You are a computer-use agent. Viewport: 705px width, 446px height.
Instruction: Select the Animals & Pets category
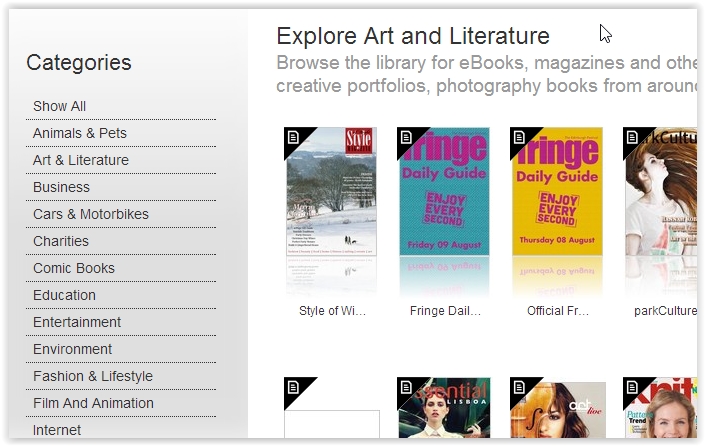(x=80, y=133)
